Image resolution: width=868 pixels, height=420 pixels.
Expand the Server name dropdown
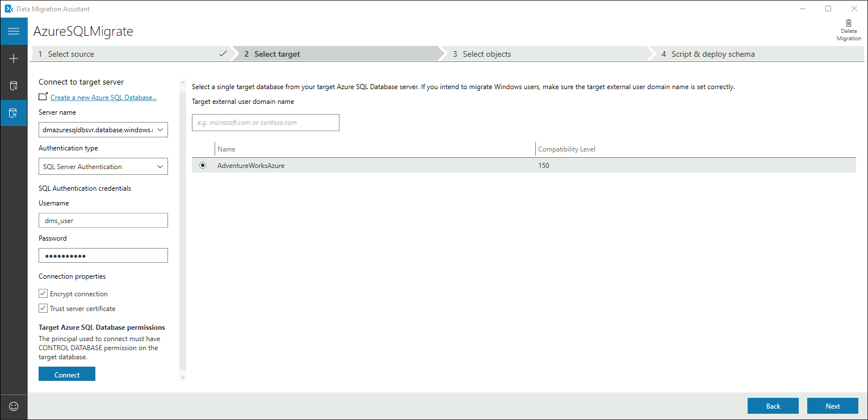tap(160, 130)
